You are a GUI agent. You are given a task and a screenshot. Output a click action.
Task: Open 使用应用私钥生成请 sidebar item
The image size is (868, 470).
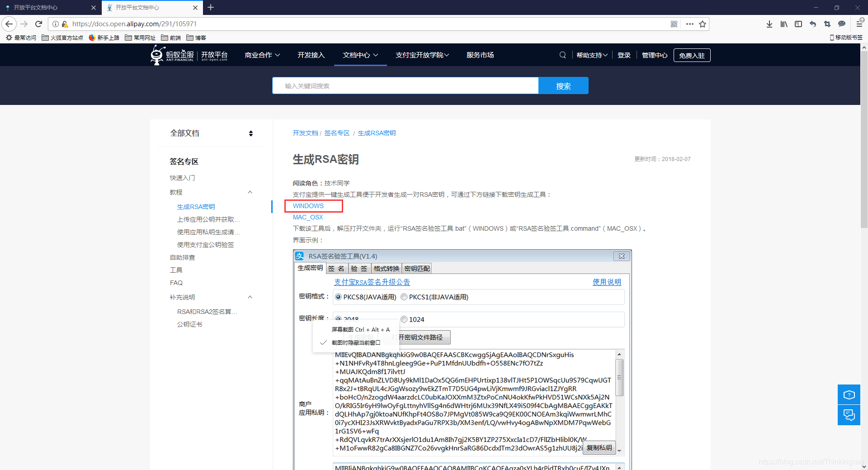tap(208, 232)
